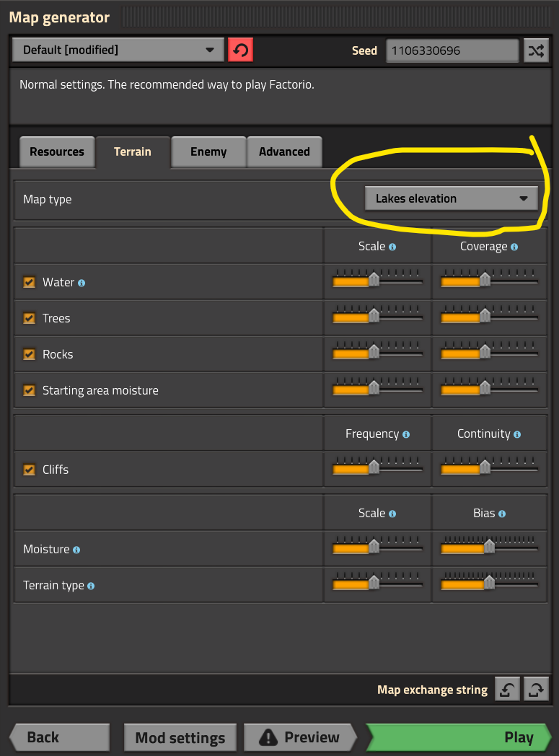Screen dimensions: 559x756
Task: Adjust the Cliffs continuity slider
Action: click(x=489, y=466)
